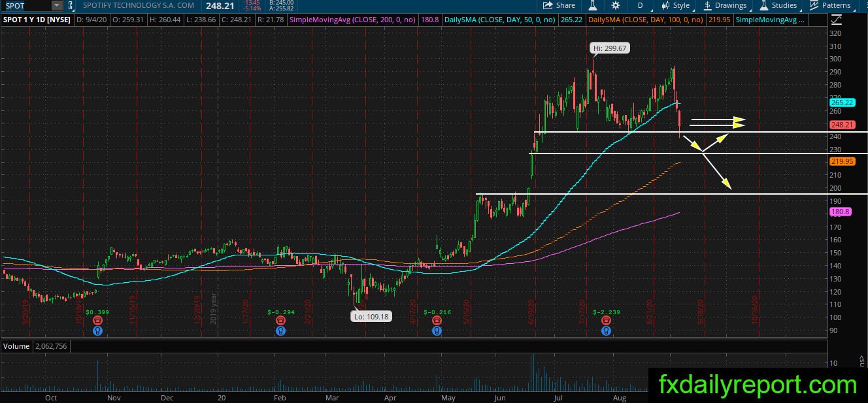Click the DailySMA 50 study label
Viewport: 868px width, 403px height.
pos(500,20)
